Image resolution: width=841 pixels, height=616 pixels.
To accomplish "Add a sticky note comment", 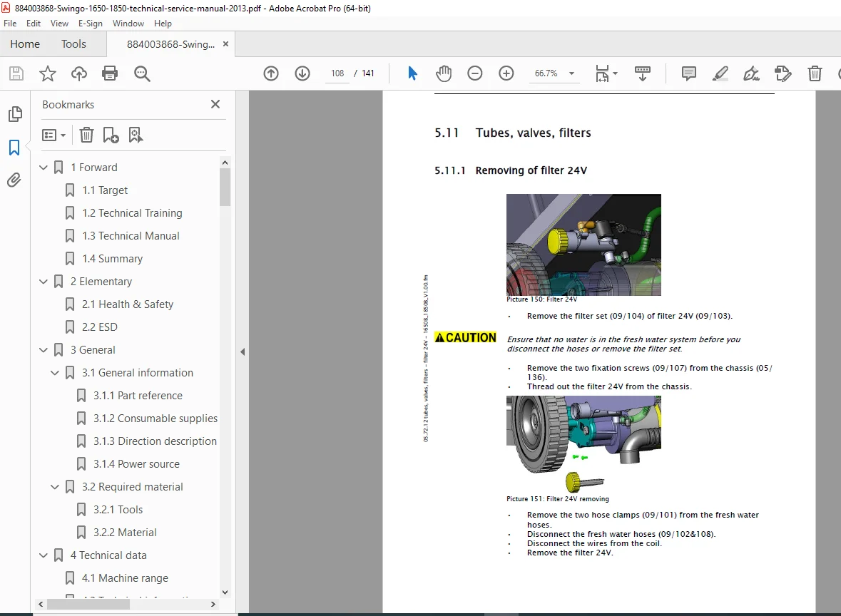I will coord(688,73).
